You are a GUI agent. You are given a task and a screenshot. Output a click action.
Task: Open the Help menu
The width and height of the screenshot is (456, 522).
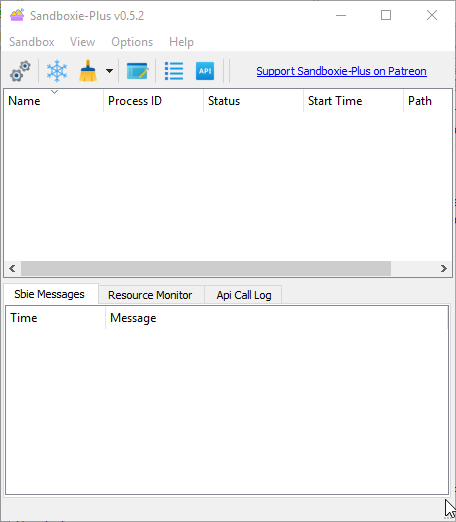click(x=181, y=42)
